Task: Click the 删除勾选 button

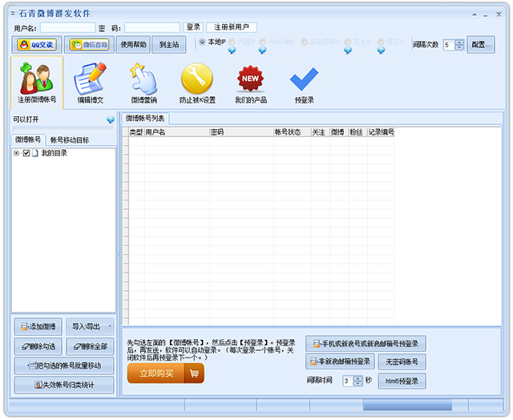Action: 38,346
